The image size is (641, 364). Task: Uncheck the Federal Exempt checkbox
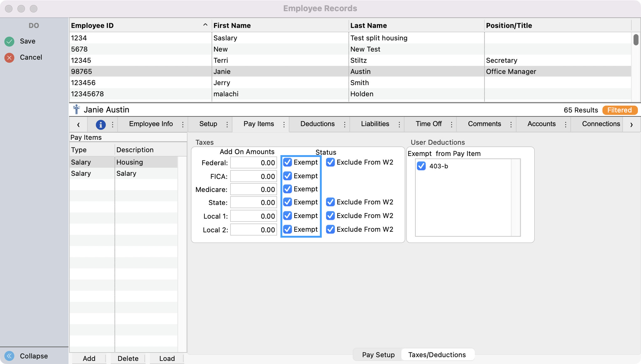click(287, 162)
